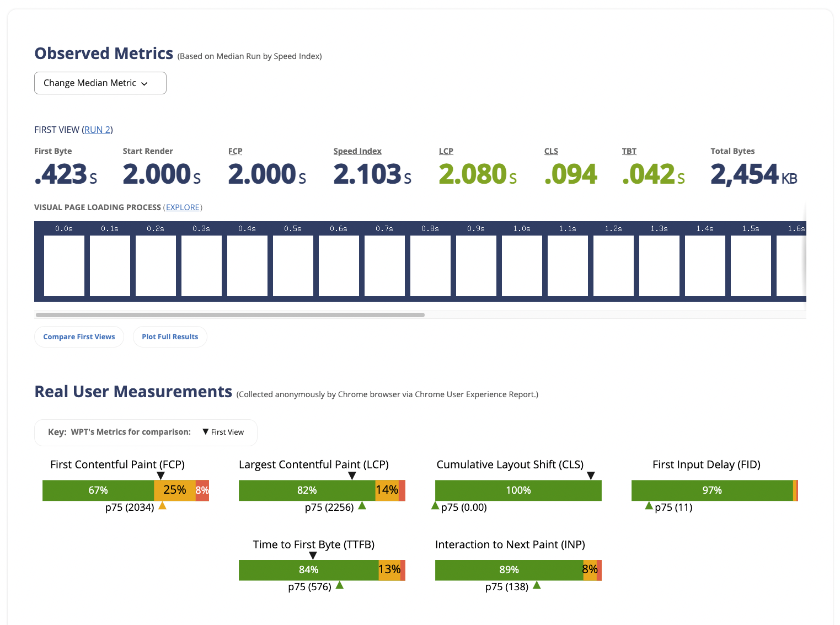This screenshot has height=625, width=840.
Task: Click the black First View marker above FCP bar
Action: pos(160,476)
